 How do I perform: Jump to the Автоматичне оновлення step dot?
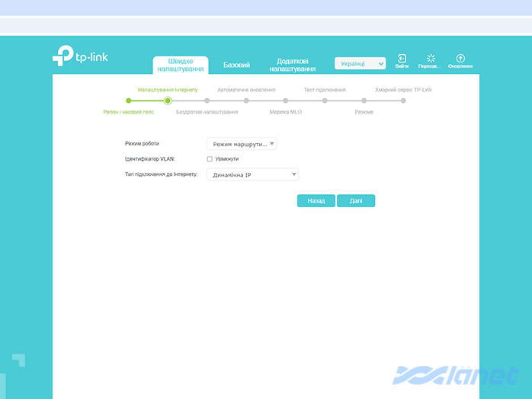pos(246,100)
